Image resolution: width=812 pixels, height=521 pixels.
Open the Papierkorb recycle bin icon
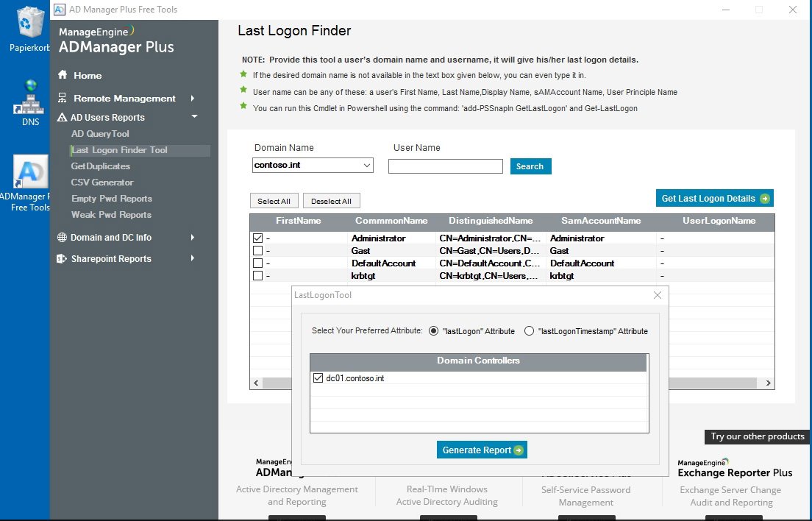30,22
